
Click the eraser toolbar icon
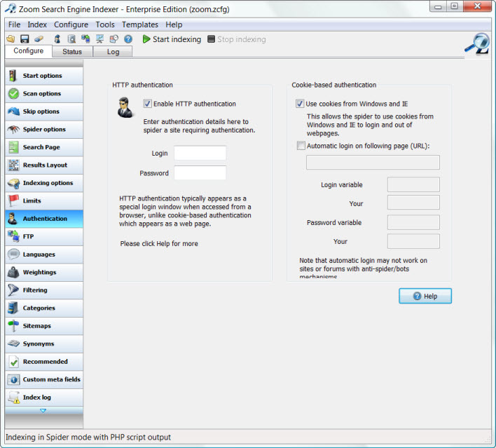pyautogui.click(x=39, y=39)
